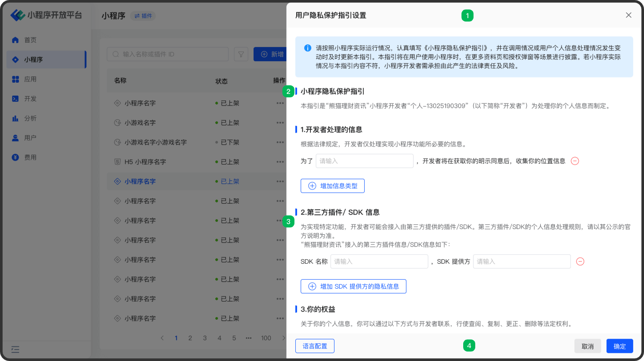Remove the SDK name and provider row
The height and width of the screenshot is (361, 644).
click(580, 261)
